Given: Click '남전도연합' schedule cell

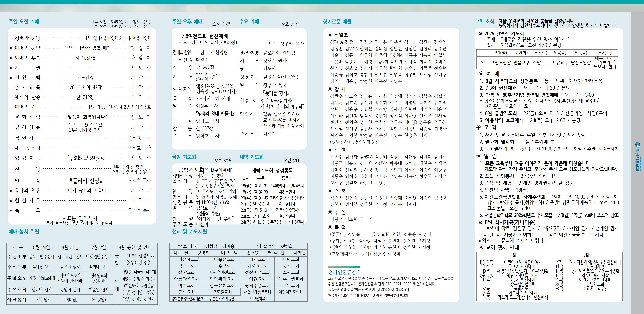Looking at the screenshot, I should click(581, 63).
